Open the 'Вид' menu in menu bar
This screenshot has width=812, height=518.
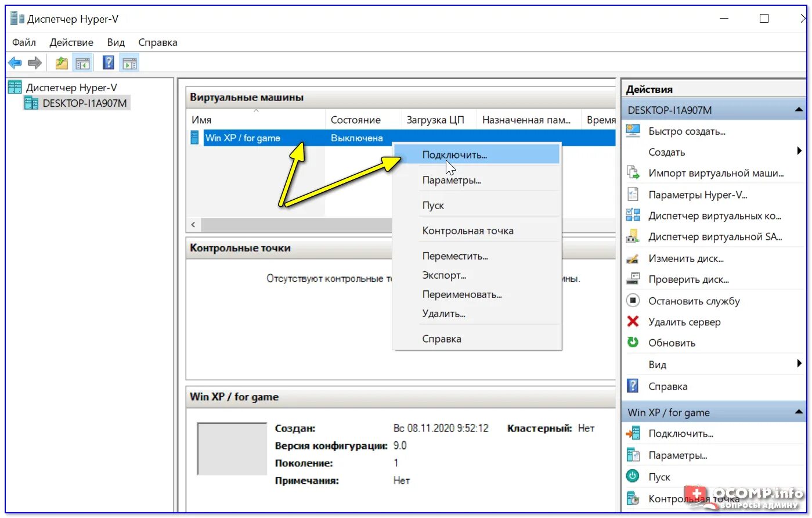[116, 42]
